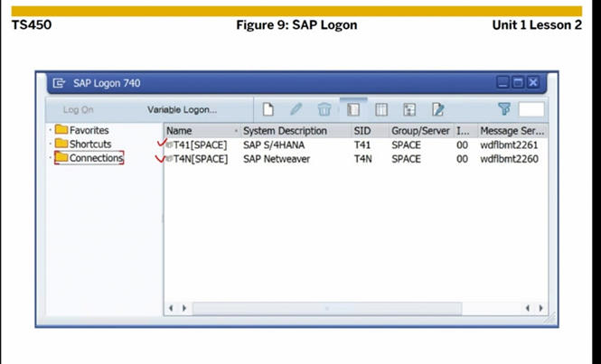Click the SAP Netweaver description cell

(277, 159)
